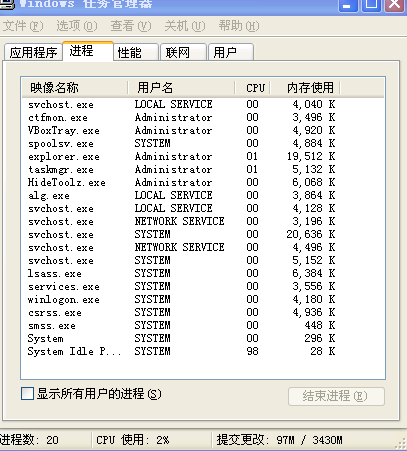
Task: Switch to the 性能 tab
Action: click(136, 52)
